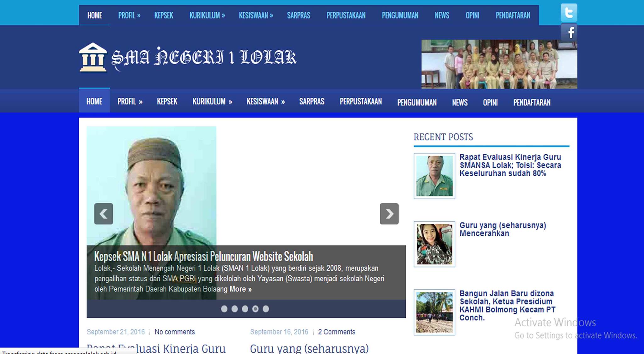Expand KURIKULUM submenu in top navigation
644x354 pixels.
(207, 15)
